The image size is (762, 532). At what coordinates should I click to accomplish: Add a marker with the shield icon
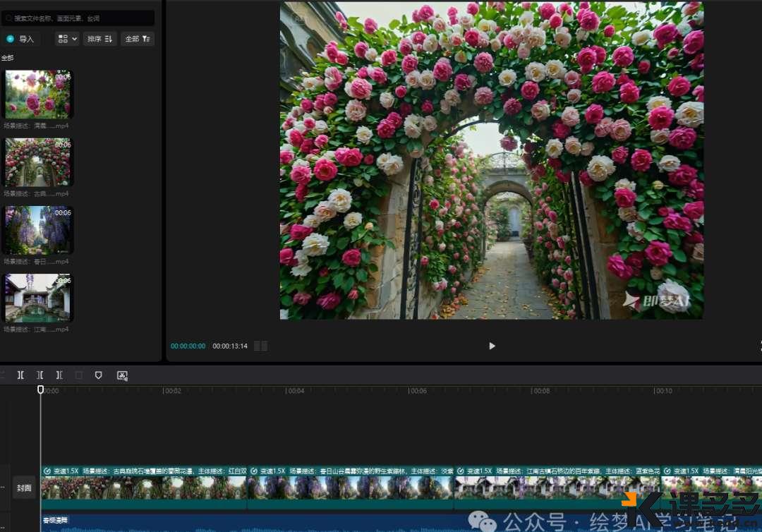point(99,375)
